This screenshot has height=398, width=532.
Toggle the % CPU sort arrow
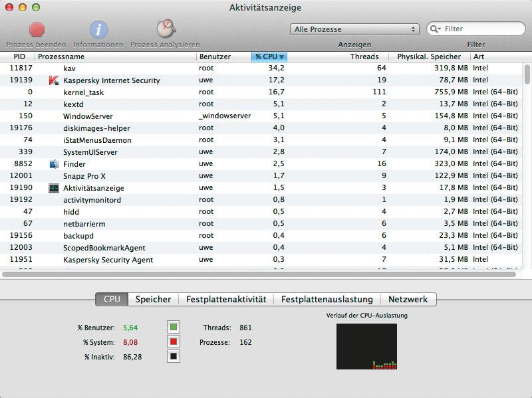click(281, 57)
